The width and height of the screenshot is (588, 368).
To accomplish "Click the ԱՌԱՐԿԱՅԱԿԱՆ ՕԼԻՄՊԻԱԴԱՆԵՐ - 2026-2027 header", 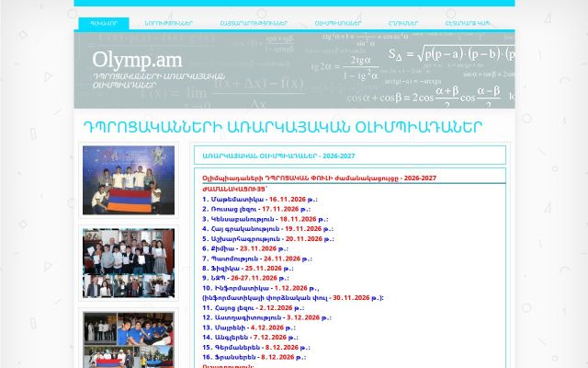I will coord(278,155).
